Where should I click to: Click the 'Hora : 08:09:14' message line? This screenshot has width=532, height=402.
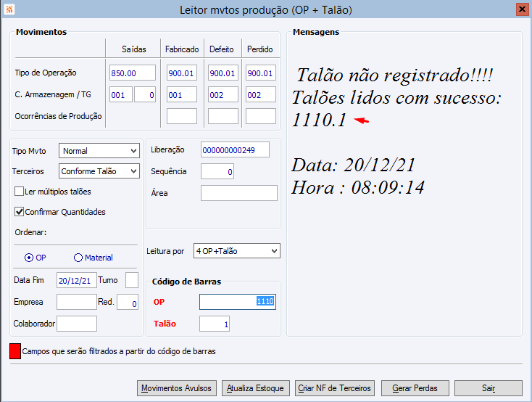pos(357,188)
